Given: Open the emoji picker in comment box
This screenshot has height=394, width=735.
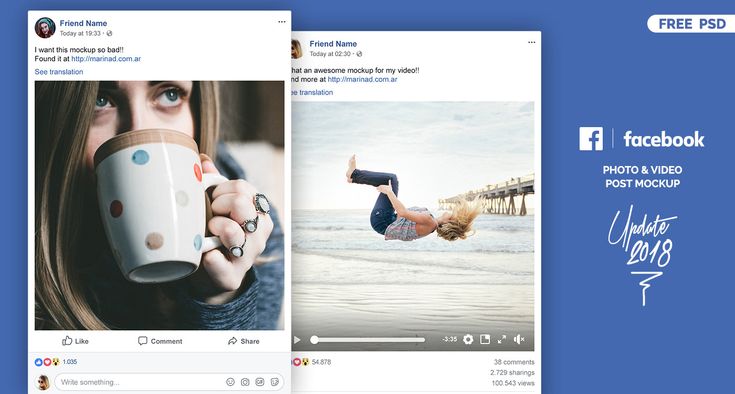Looking at the screenshot, I should pos(230,382).
